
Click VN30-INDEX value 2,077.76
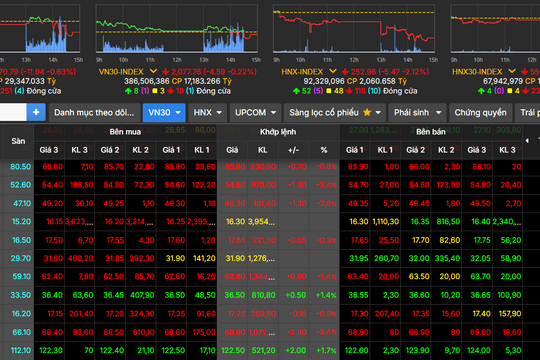186,72
